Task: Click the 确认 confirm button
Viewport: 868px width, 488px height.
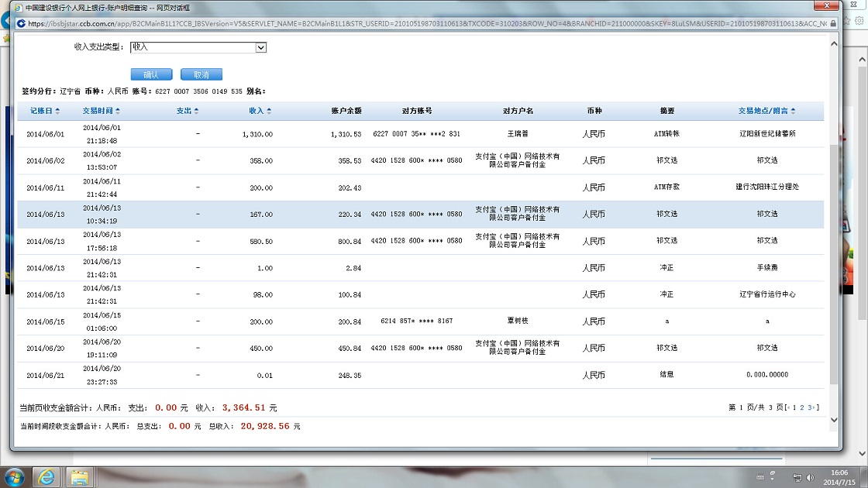Action: click(x=151, y=74)
